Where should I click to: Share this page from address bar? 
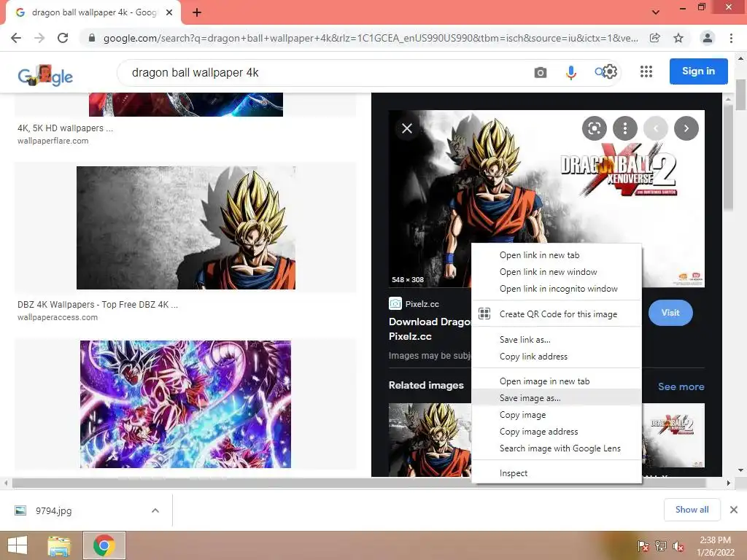click(x=655, y=38)
